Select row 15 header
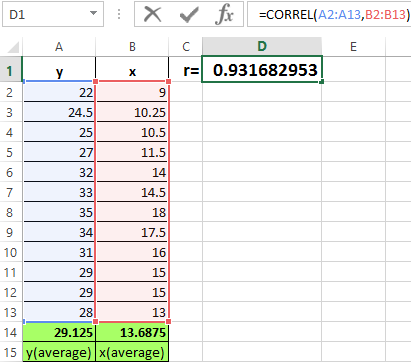The width and height of the screenshot is (411, 362). pos(11,352)
